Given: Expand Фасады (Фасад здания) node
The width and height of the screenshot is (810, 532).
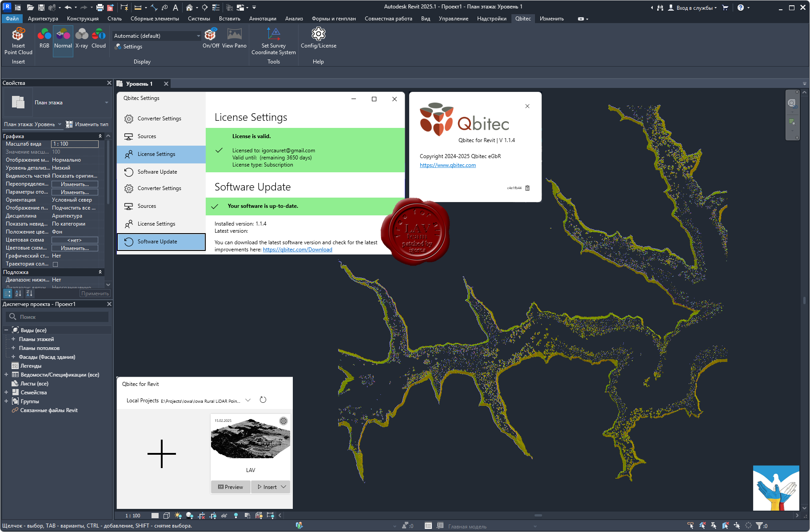Looking at the screenshot, I should 13,357.
